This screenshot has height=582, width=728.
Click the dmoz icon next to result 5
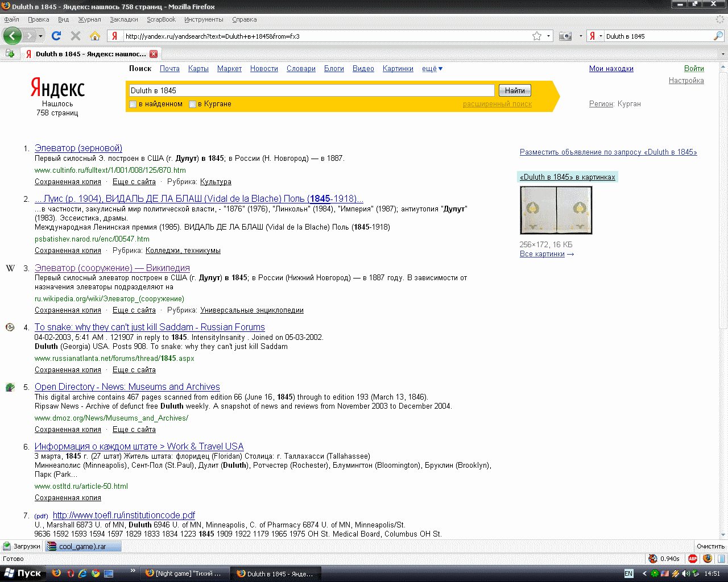[10, 387]
